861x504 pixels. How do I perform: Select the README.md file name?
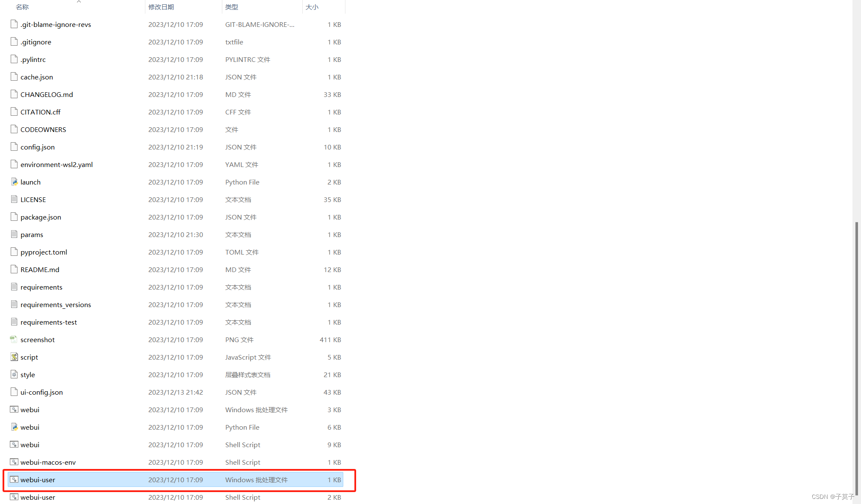click(40, 270)
